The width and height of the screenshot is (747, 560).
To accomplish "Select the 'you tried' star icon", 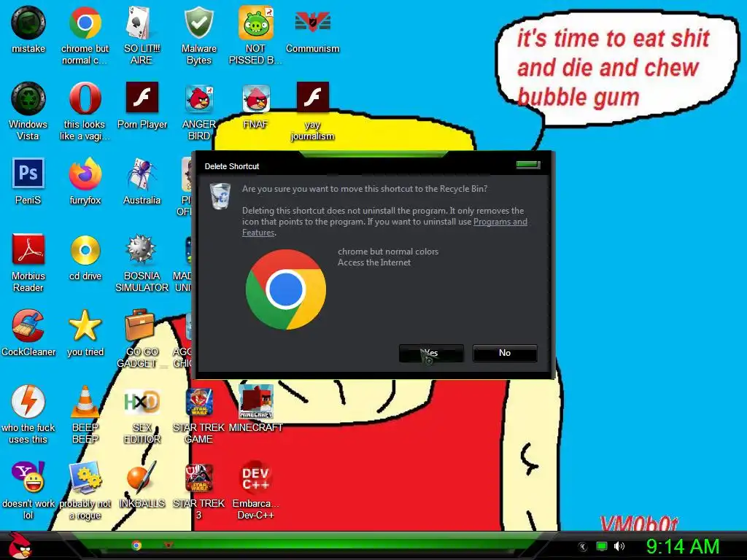I will click(85, 333).
